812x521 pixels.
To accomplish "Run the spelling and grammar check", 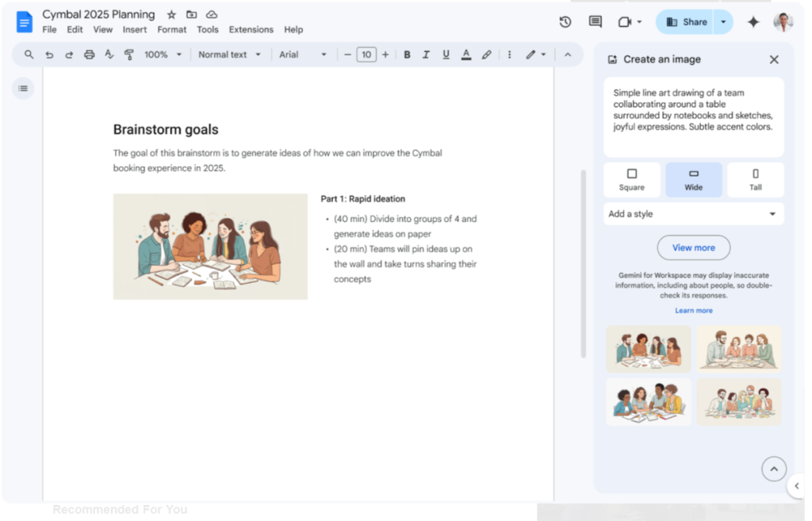I will [109, 54].
